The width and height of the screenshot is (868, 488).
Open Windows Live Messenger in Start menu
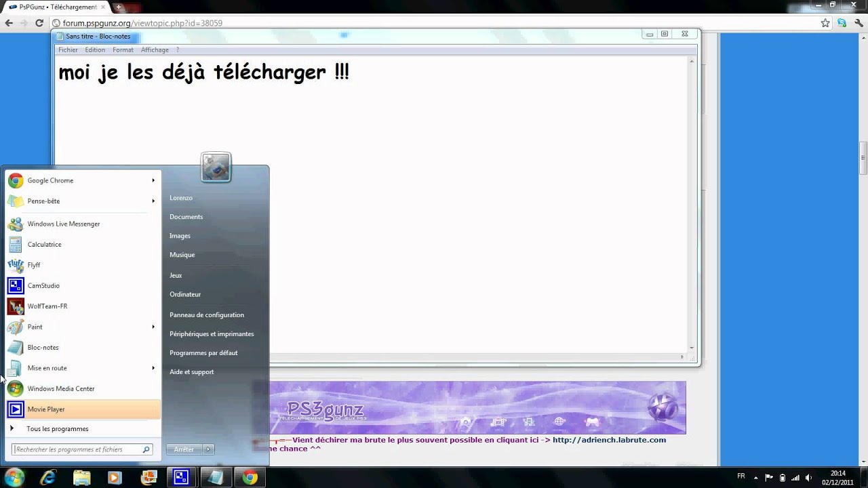click(x=83, y=224)
